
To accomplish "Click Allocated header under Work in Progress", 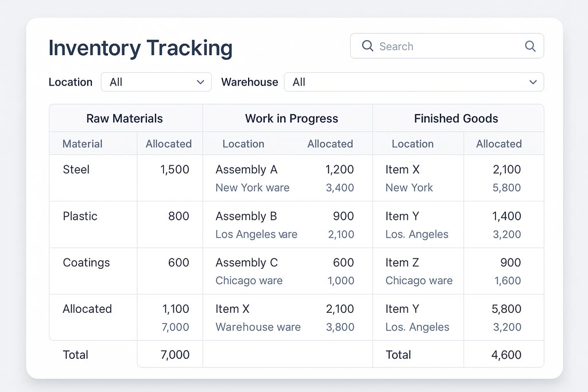I will [x=330, y=144].
